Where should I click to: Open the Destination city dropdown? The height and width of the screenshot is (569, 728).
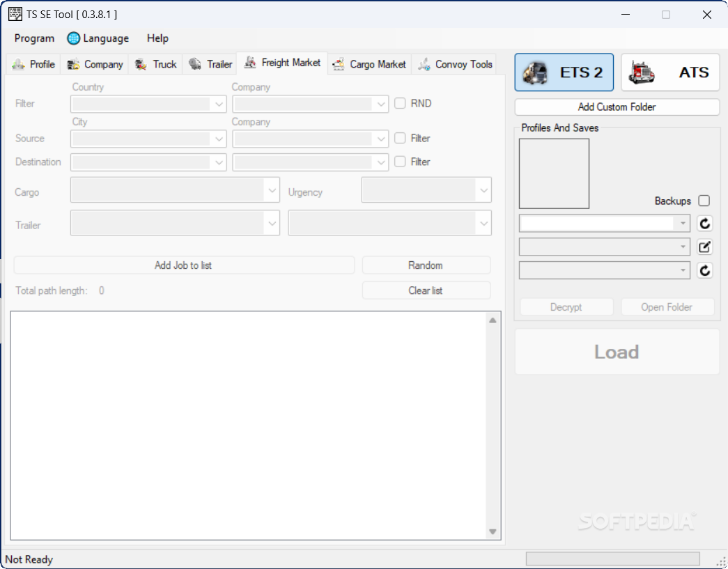pos(148,162)
